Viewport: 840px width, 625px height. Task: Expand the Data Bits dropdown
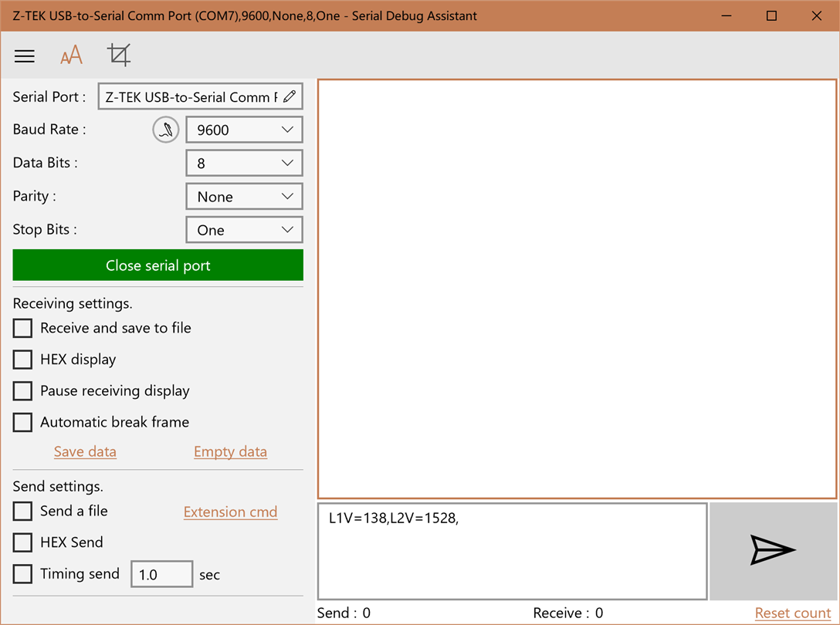(244, 163)
